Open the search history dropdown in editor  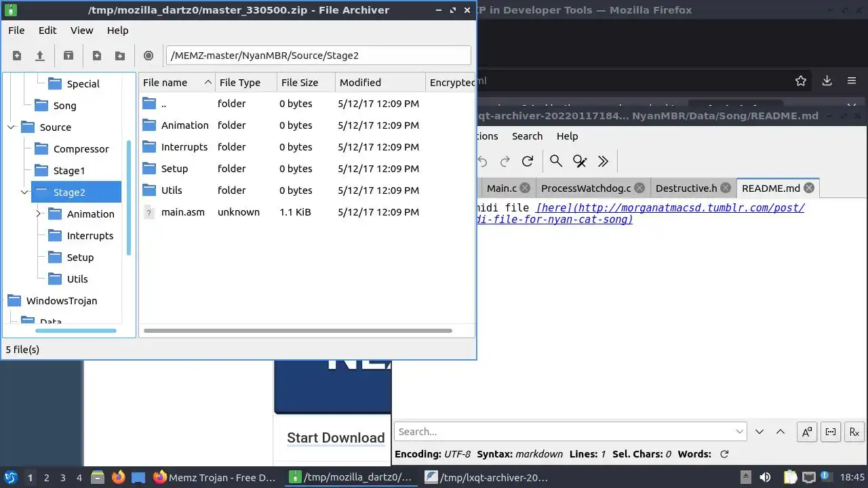point(739,432)
